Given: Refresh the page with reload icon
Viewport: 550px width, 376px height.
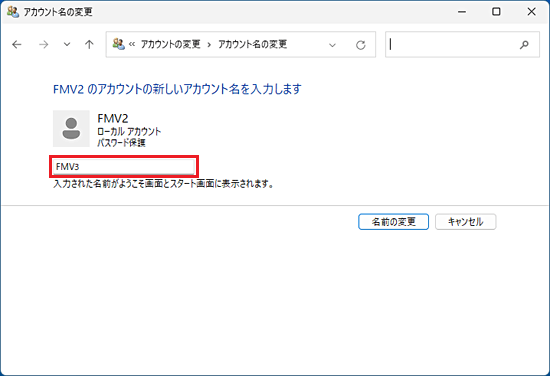Looking at the screenshot, I should click(x=361, y=45).
